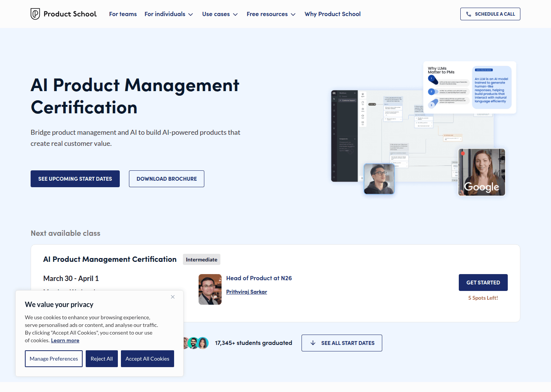Select For teams in the navigation
The image size is (551, 392).
click(x=123, y=14)
